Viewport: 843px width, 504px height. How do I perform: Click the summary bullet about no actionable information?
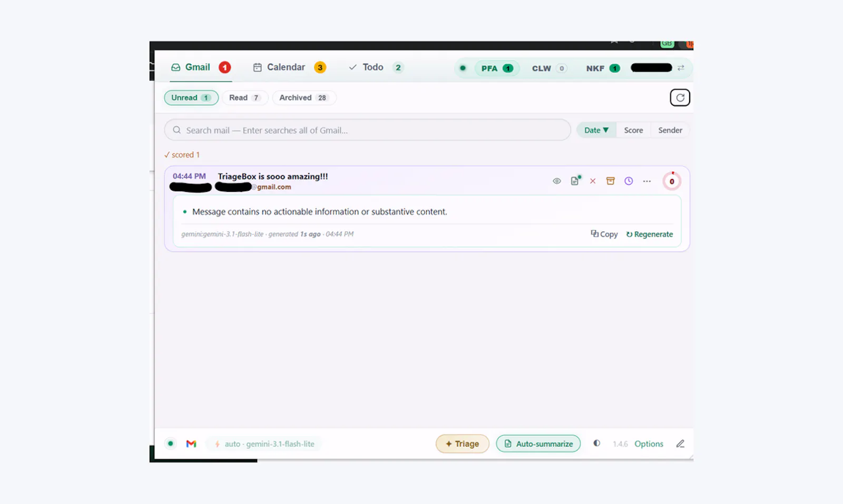319,212
